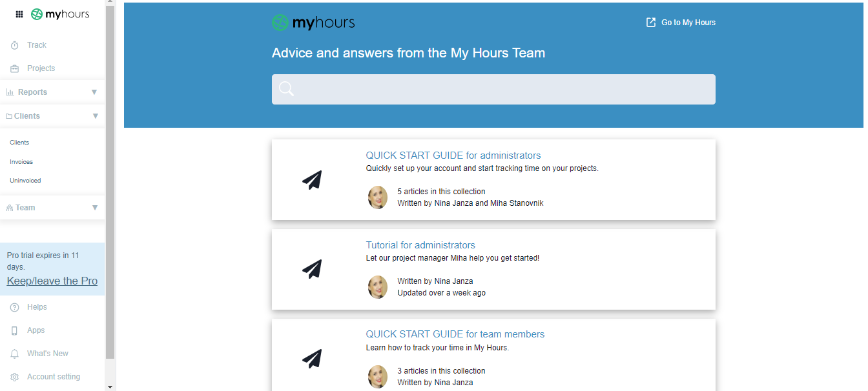Viewport: 868px width, 391px height.
Task: Open What's New in the sidebar
Action: (48, 354)
